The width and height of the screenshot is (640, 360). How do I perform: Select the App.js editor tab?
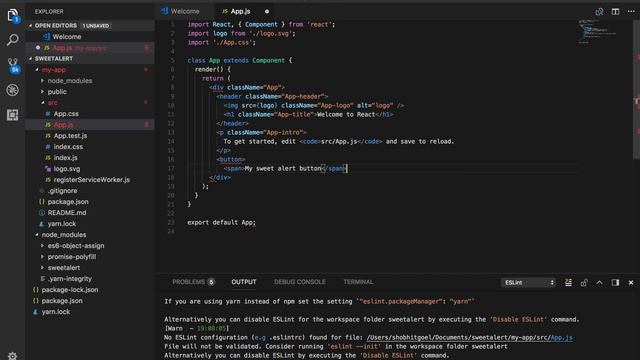(x=241, y=11)
